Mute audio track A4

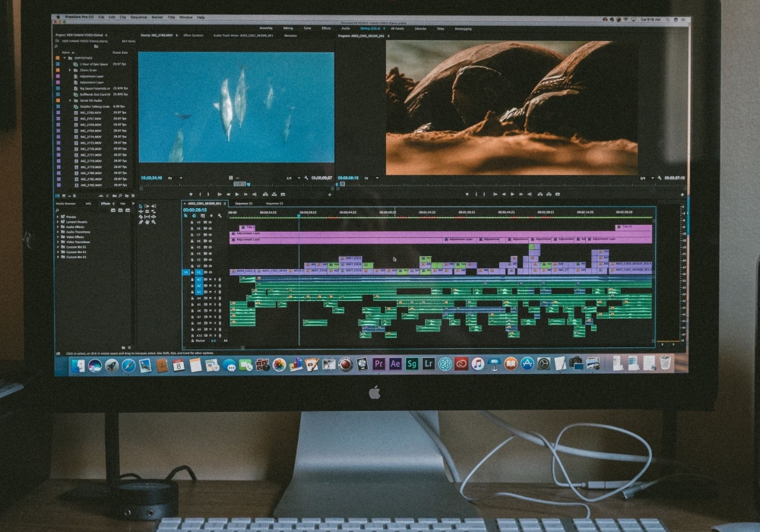pyautogui.click(x=210, y=298)
